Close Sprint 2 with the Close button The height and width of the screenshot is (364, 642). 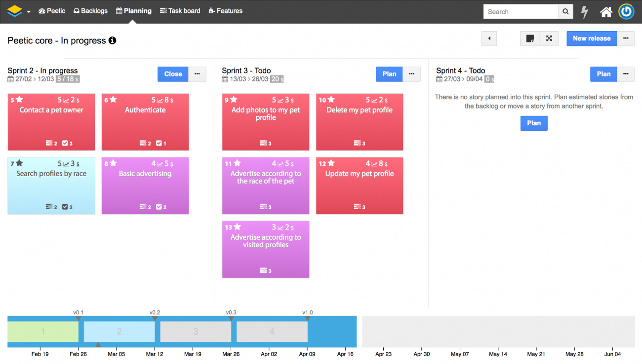click(172, 73)
